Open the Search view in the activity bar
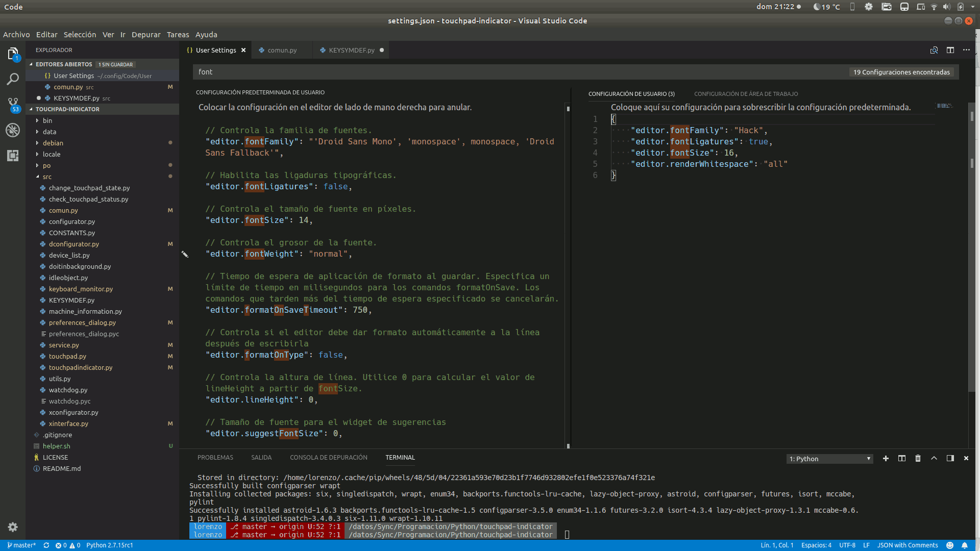Viewport: 980px width, 551px height. click(13, 79)
